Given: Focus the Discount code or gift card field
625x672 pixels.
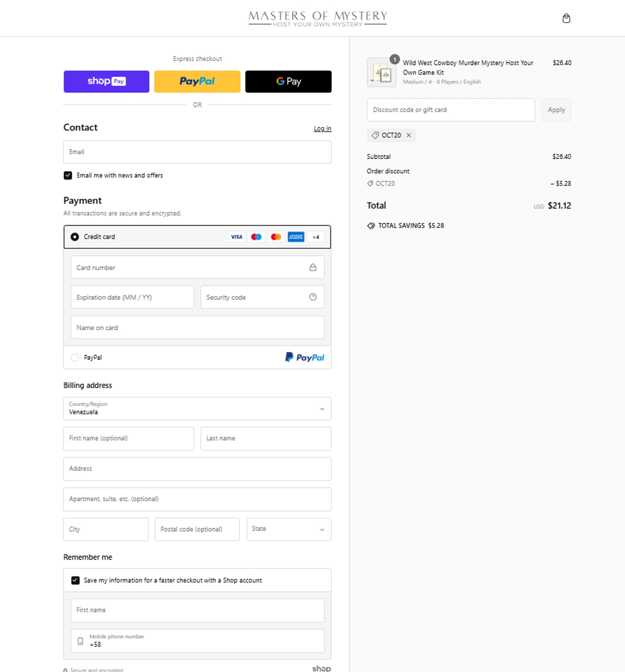Looking at the screenshot, I should [x=451, y=110].
